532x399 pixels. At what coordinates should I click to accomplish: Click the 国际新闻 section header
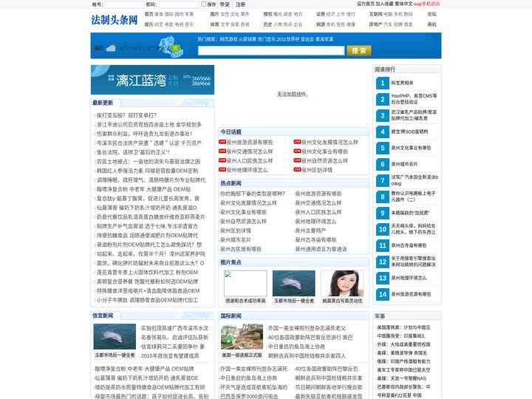231,316
